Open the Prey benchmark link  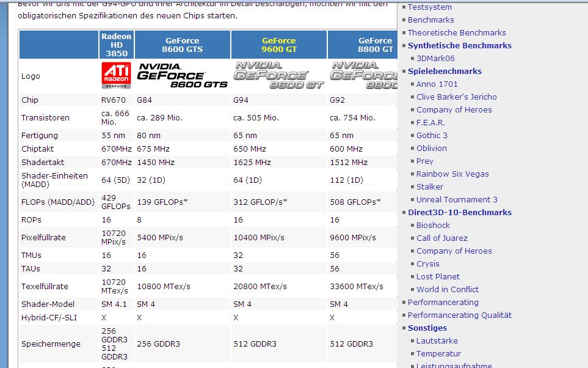[424, 161]
